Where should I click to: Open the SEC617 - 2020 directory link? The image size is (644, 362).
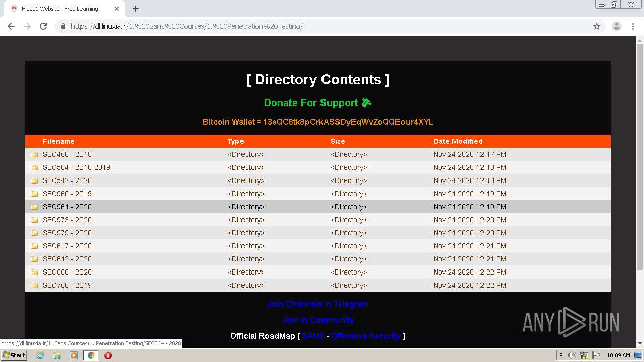tap(67, 246)
